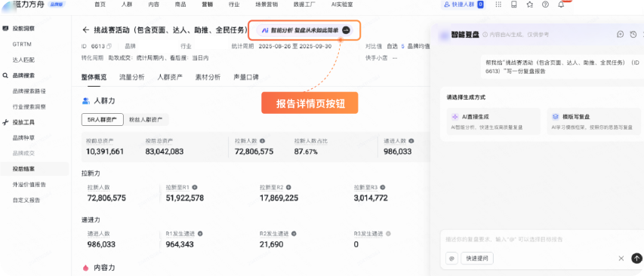The height and width of the screenshot is (276, 644).
Task: Click info icon beside R2发生递进
Action: pos(294,234)
